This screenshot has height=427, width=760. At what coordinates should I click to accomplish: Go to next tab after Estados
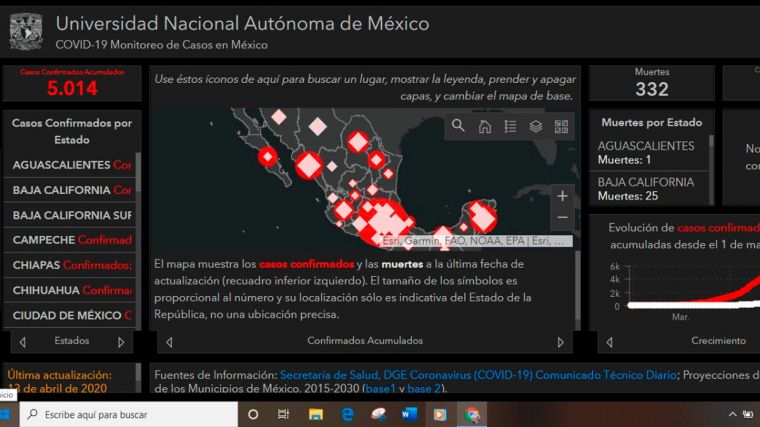pos(122,341)
